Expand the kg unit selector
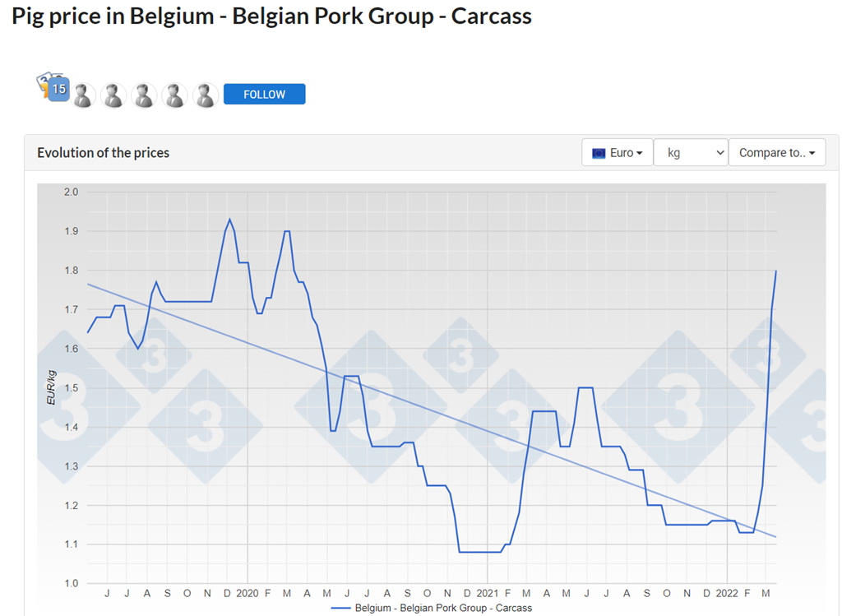 coord(690,153)
